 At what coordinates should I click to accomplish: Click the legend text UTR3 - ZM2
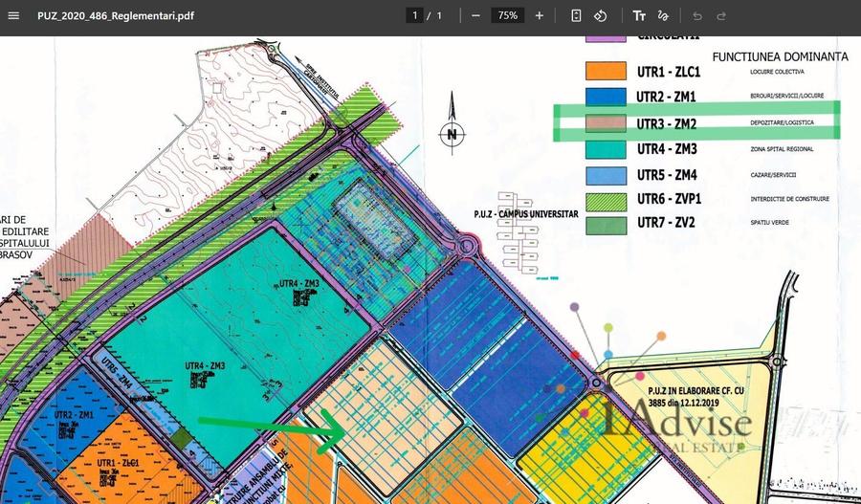coord(666,124)
